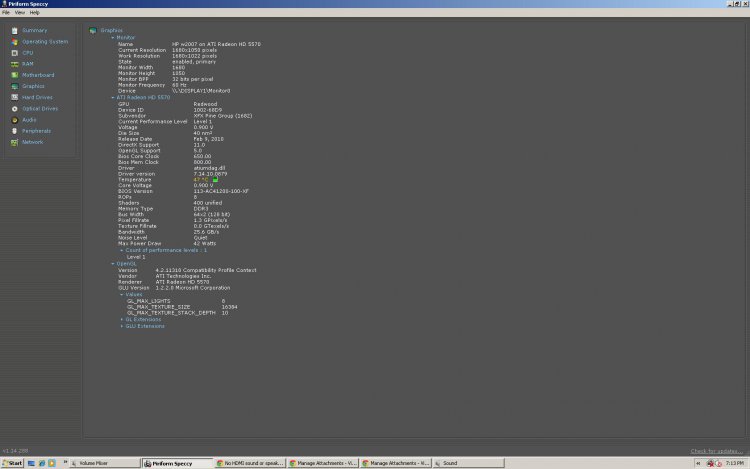Open the File menu

pyautogui.click(x=6, y=13)
